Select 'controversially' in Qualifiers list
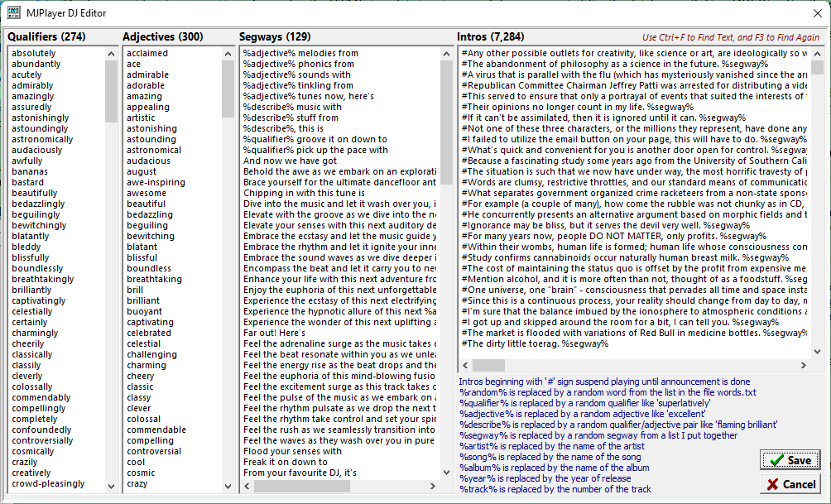Screen dimensions: 831x504 [42, 441]
